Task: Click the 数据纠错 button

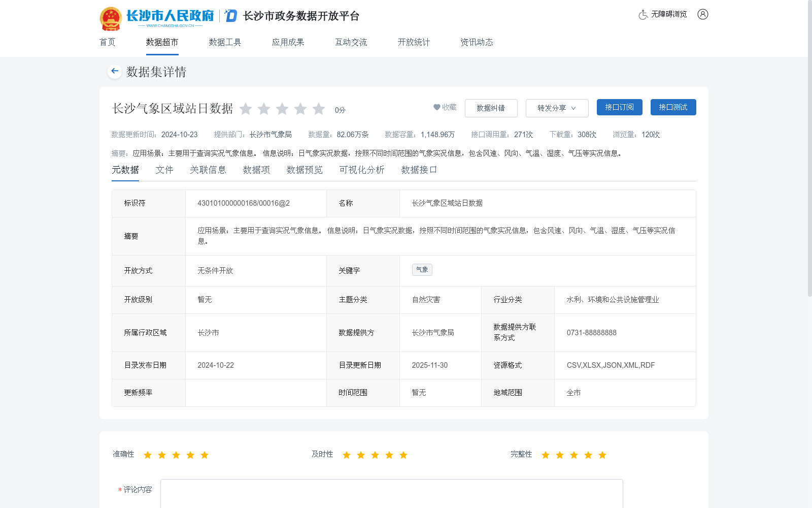Action: pos(491,108)
